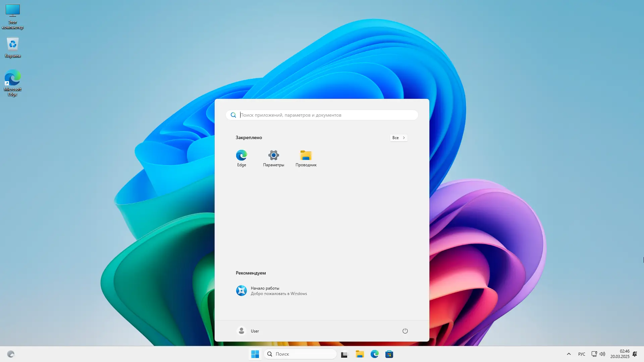Viewport: 644px width, 362px height.
Task: Open Начало работы recommended item
Action: [271, 291]
